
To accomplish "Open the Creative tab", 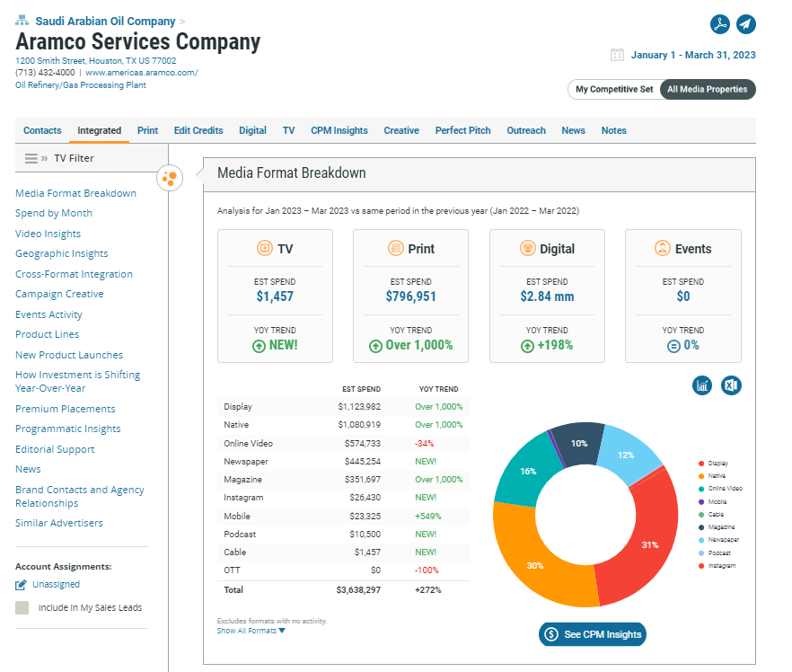I will click(x=401, y=130).
